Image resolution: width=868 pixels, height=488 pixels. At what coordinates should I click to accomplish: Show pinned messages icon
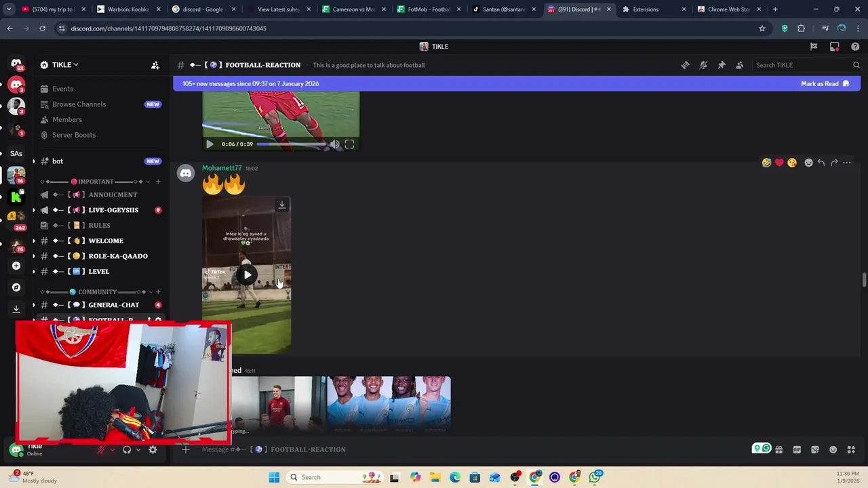pos(722,65)
